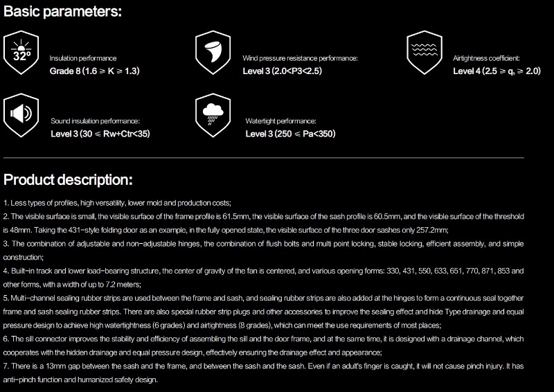Screen dimensions: 554x392
Task: Click description item 4 about built-in track
Action: pos(264,278)
